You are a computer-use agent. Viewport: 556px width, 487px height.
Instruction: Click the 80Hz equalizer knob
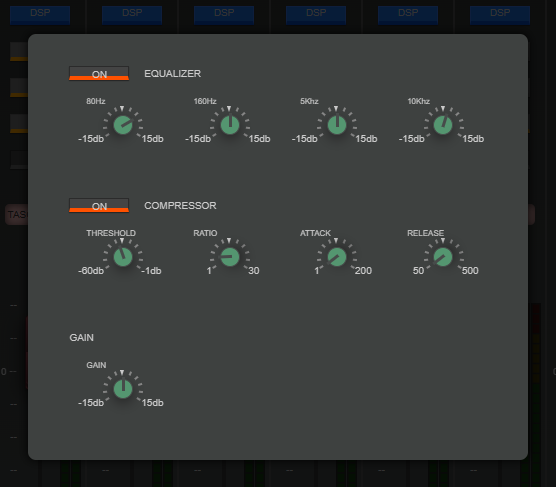(x=123, y=125)
